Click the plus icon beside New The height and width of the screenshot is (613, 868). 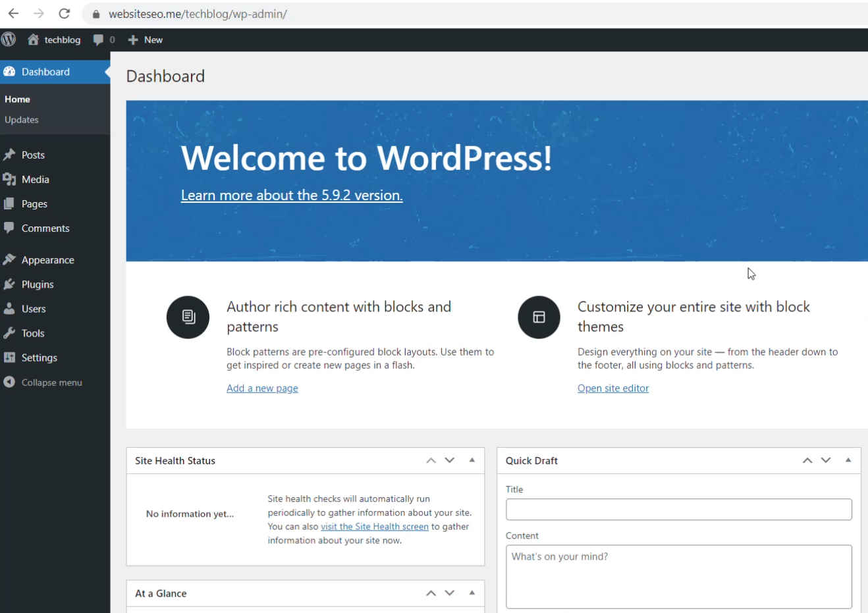point(133,40)
